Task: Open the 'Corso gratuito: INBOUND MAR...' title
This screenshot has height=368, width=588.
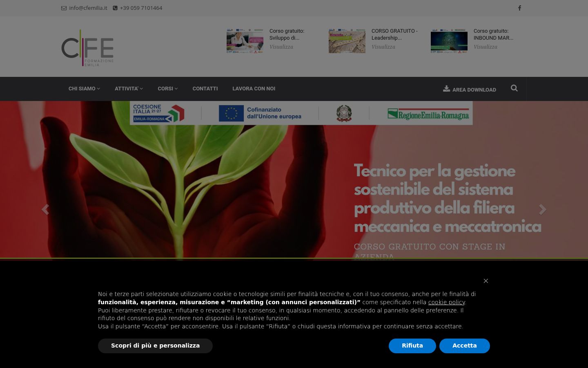Action: pos(493,34)
